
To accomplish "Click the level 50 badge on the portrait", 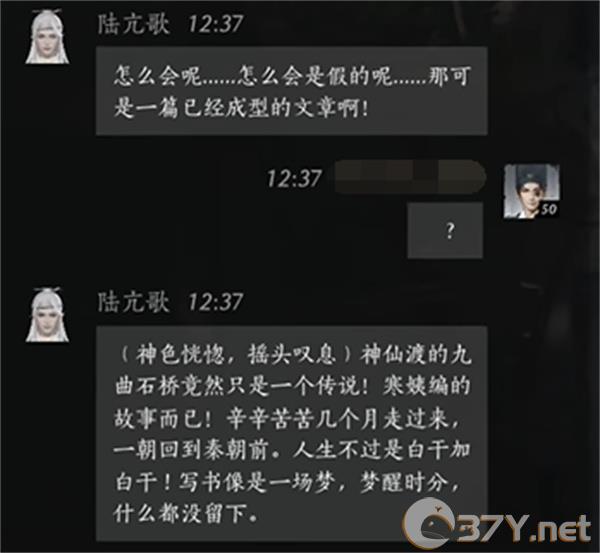I will [x=548, y=209].
